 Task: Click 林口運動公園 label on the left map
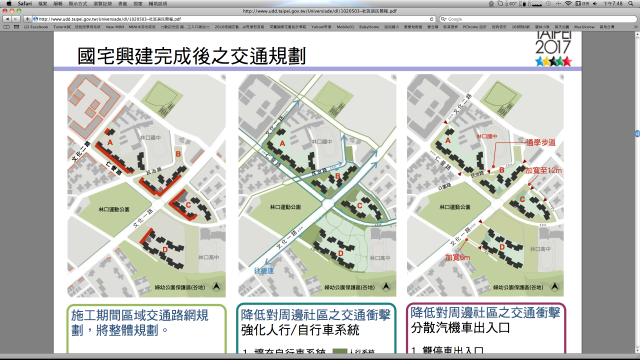point(114,209)
